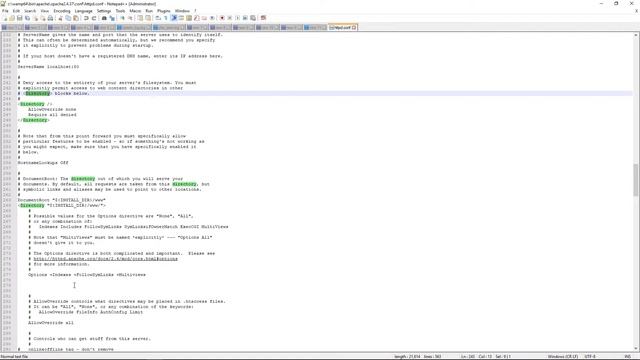Click the vertical scrollbar thumb
The width and height of the screenshot is (640, 360).
click(636, 180)
